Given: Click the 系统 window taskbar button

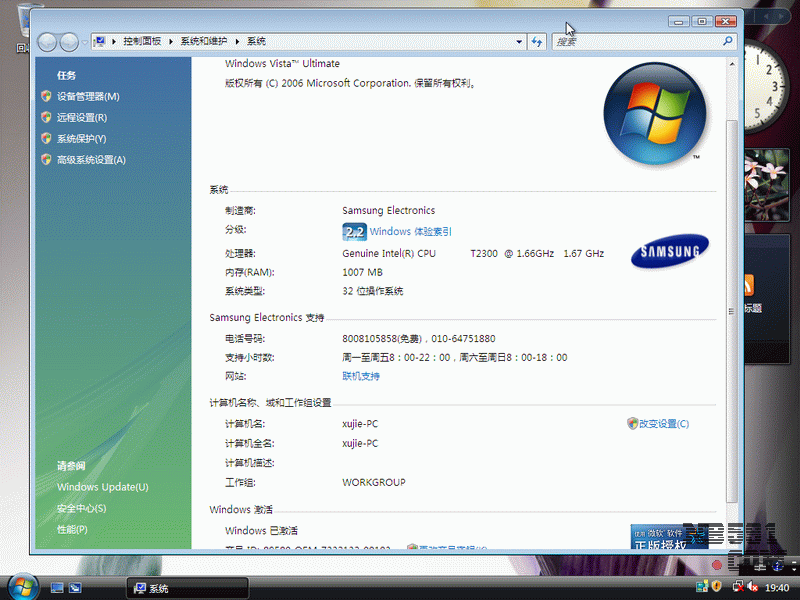Looking at the screenshot, I should click(x=187, y=588).
